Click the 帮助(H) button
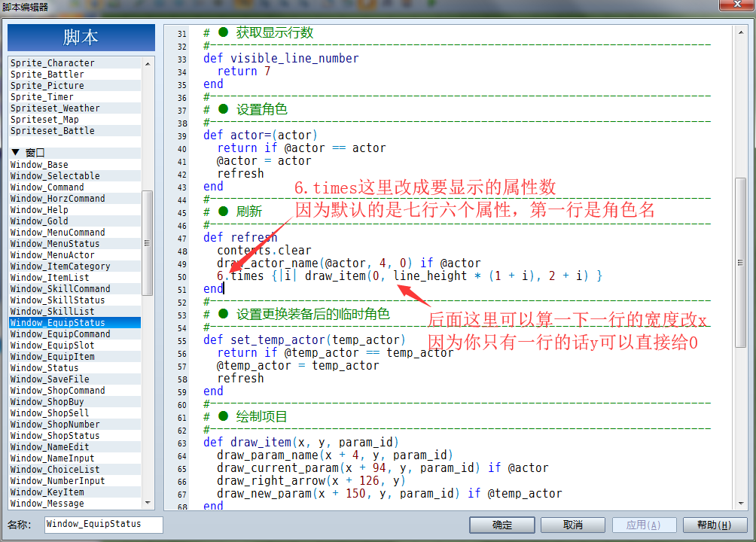Viewport: 756px width, 542px height. pyautogui.click(x=715, y=525)
